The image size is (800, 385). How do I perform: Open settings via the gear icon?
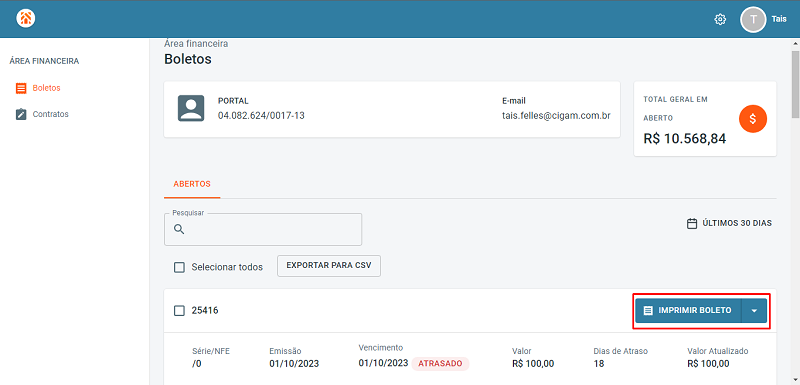(x=720, y=19)
